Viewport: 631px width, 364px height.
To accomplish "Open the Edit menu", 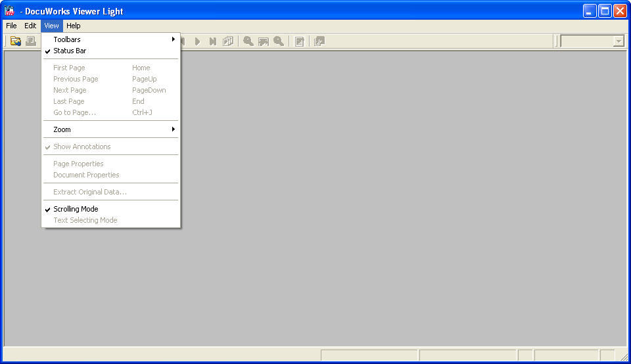I will tap(30, 26).
